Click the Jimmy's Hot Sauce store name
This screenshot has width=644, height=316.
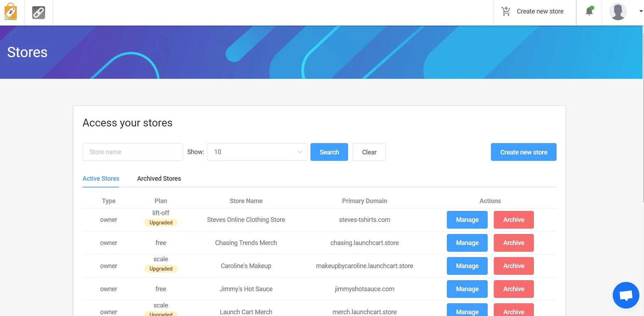click(246, 289)
